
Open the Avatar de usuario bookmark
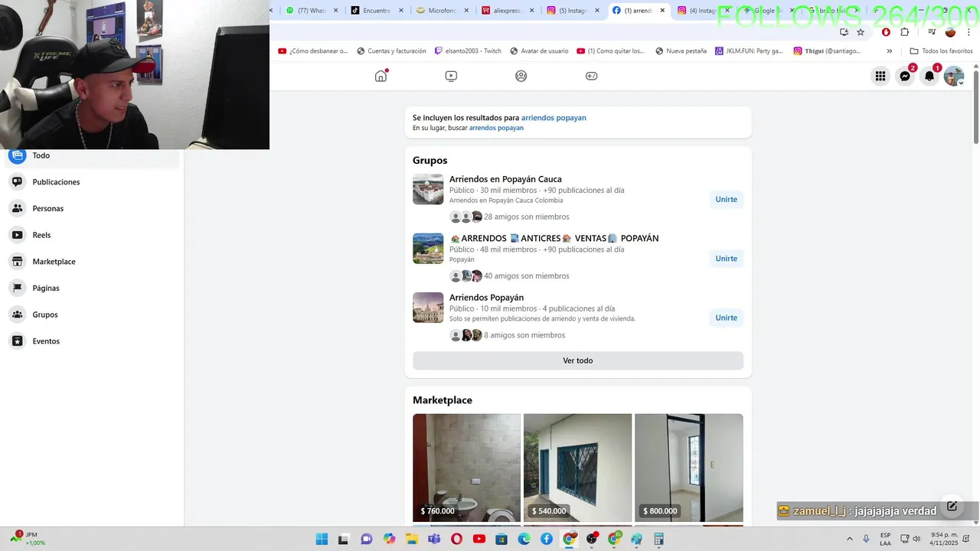[539, 51]
